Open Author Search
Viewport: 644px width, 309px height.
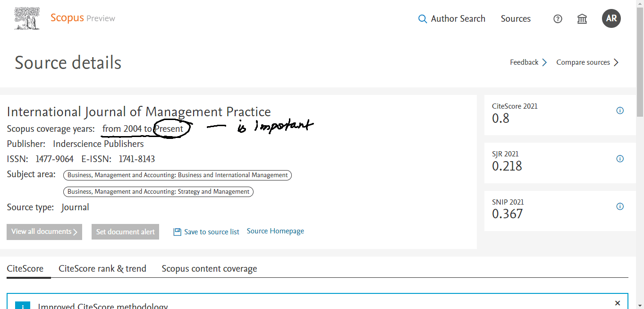(458, 19)
